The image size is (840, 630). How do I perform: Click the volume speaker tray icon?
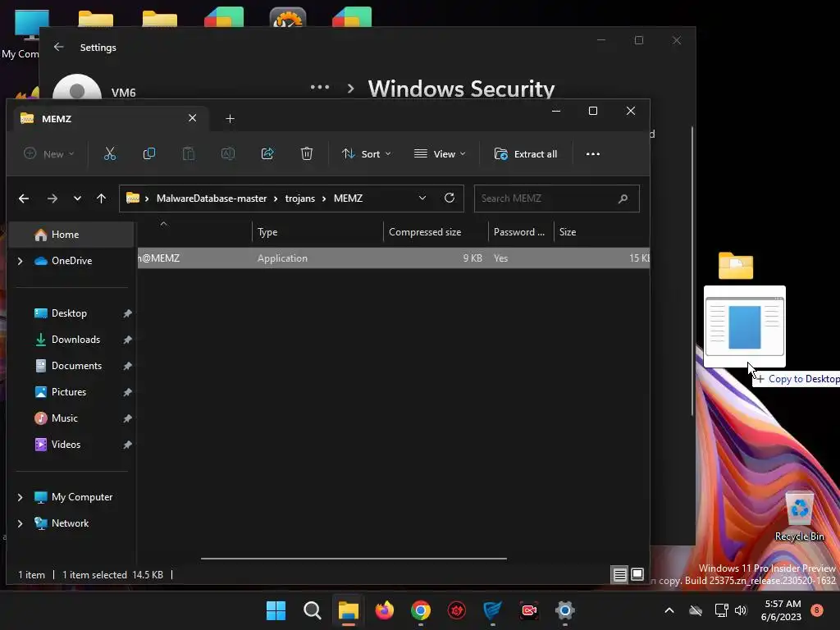click(x=741, y=610)
